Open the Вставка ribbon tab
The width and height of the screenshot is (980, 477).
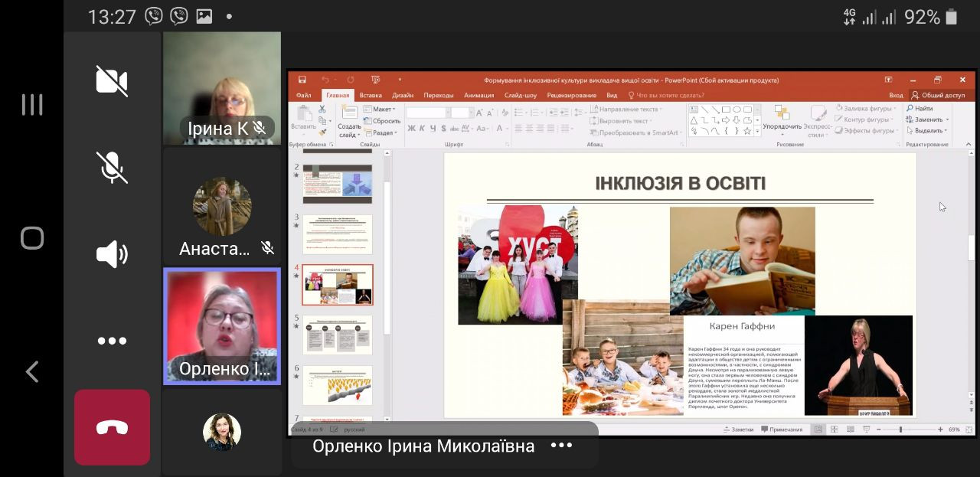(371, 95)
